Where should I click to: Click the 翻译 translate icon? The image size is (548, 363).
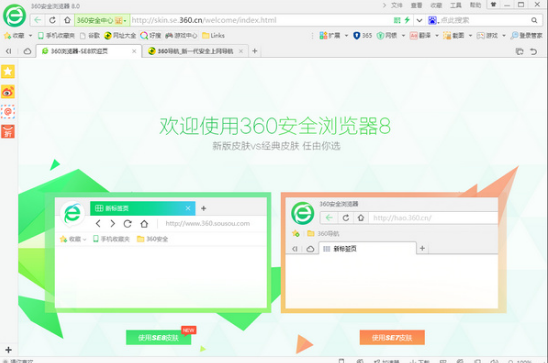pos(420,35)
